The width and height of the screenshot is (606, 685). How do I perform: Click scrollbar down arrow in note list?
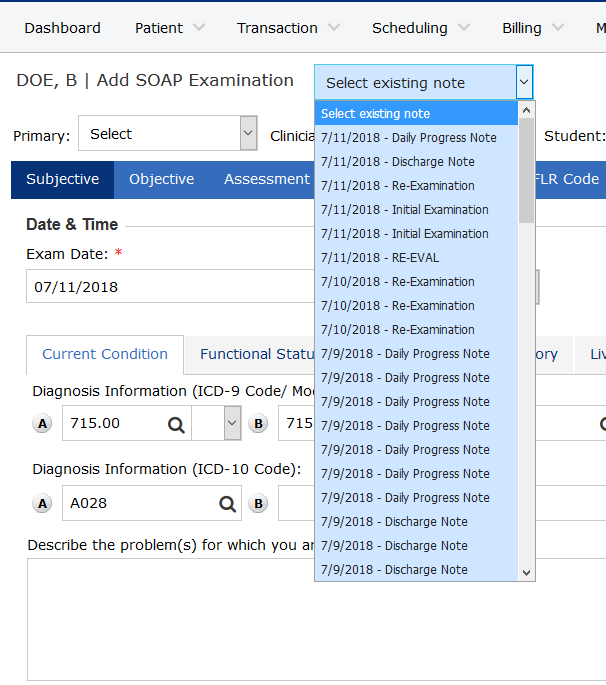(x=526, y=572)
